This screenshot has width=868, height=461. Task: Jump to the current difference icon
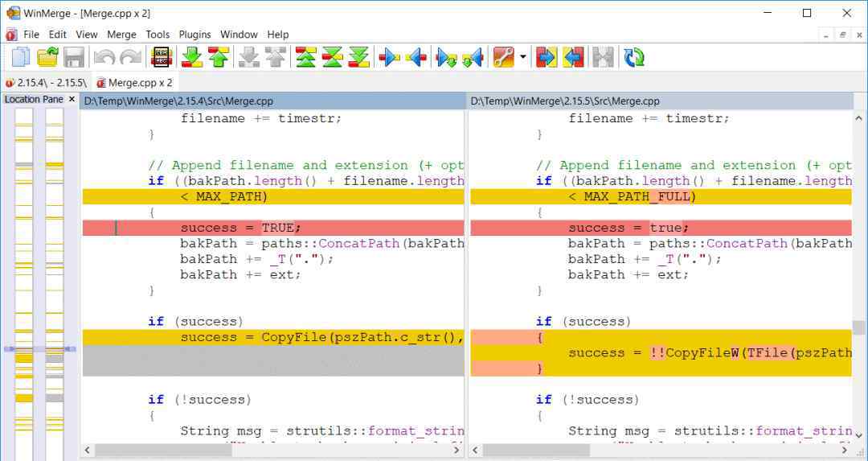(332, 58)
